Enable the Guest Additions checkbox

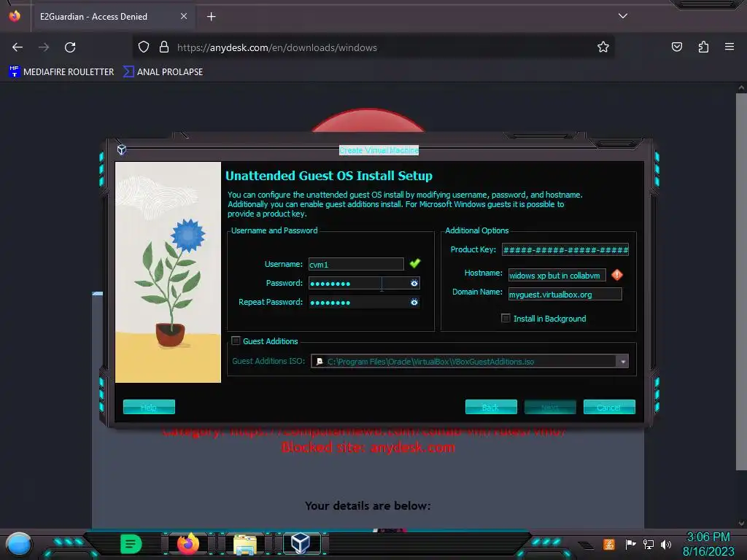click(236, 341)
